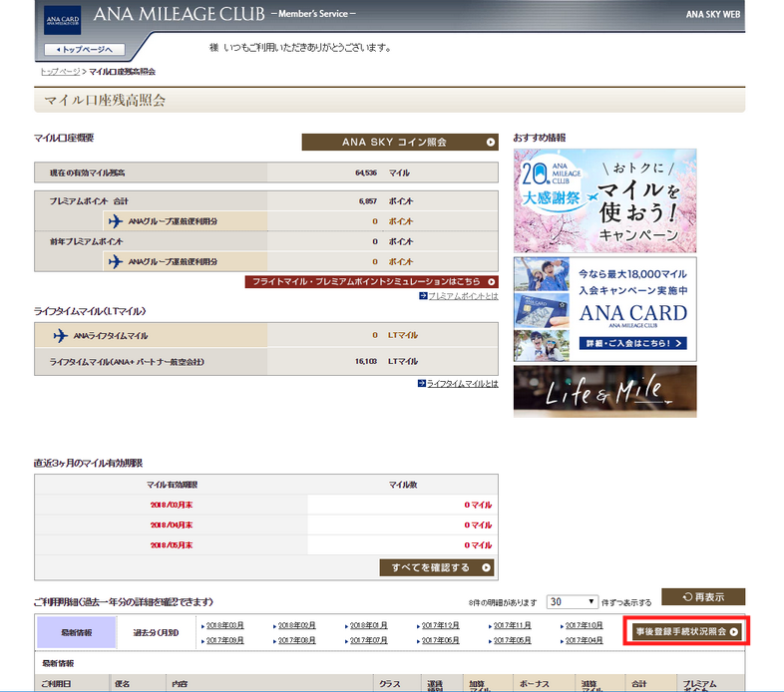
Task: Click the 合計 column header
Action: (x=639, y=683)
